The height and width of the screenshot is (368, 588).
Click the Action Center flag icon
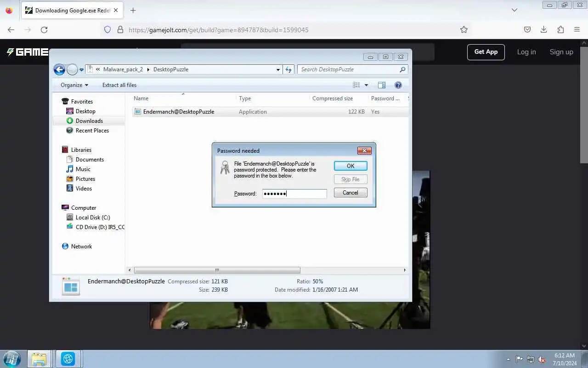pyautogui.click(x=519, y=359)
